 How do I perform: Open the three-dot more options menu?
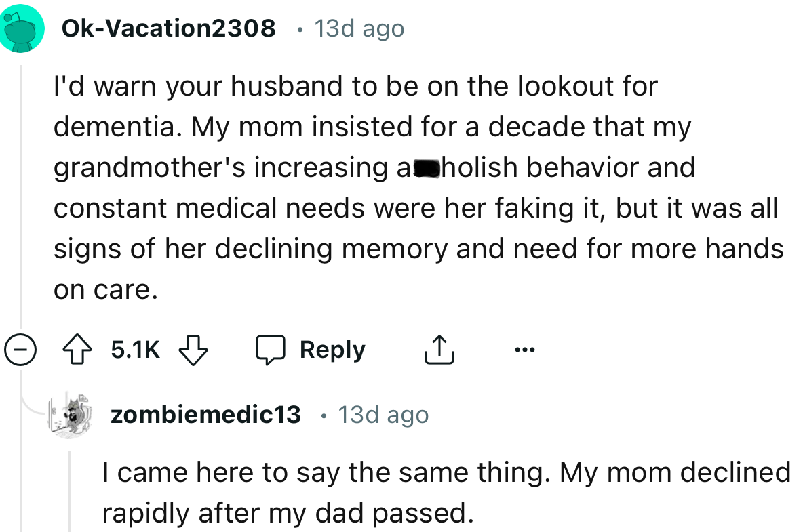tap(524, 350)
